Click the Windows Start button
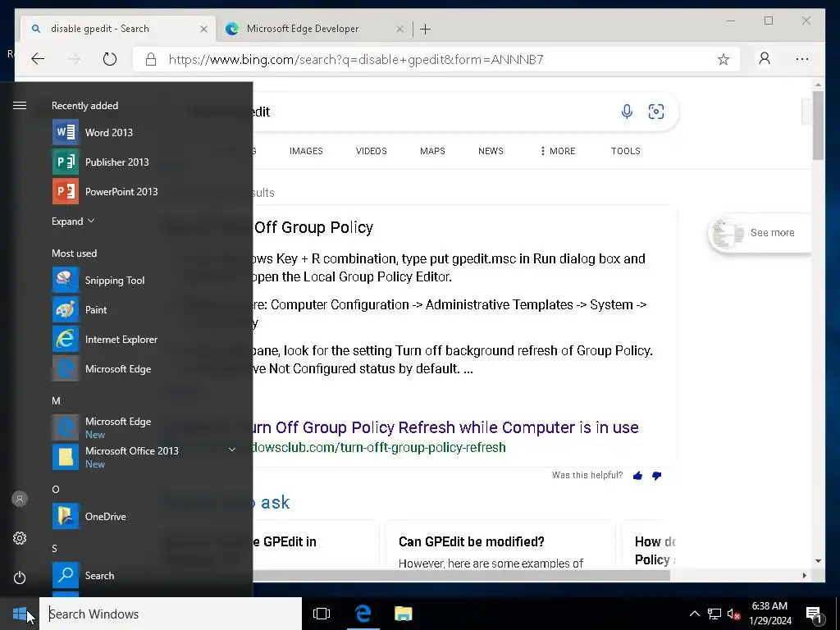The height and width of the screenshot is (630, 840). pos(20,614)
